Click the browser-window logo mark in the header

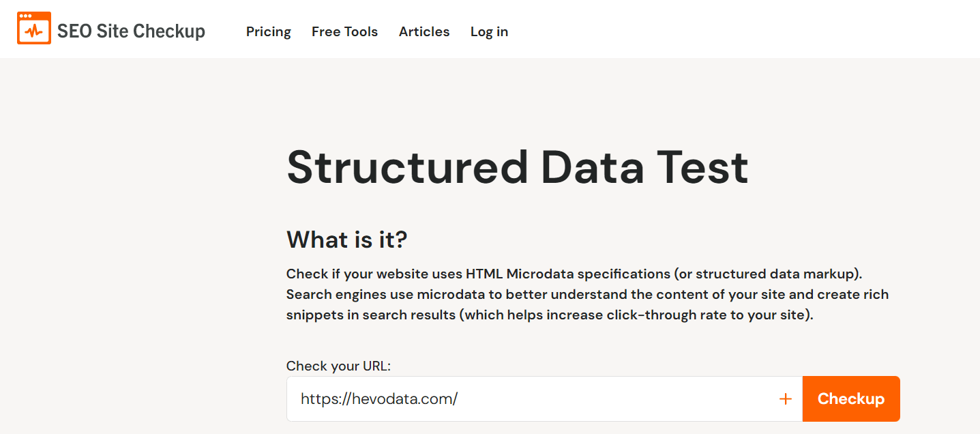pos(34,29)
